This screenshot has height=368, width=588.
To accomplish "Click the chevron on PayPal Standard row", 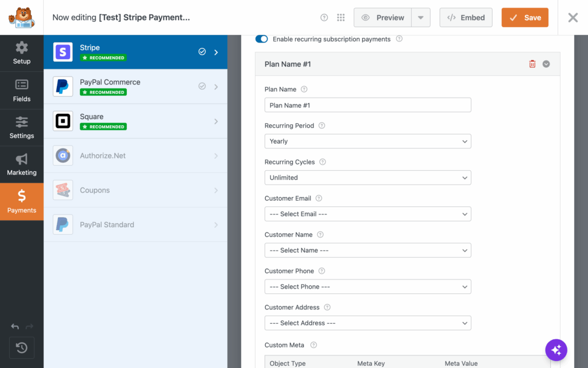I will pos(216,225).
